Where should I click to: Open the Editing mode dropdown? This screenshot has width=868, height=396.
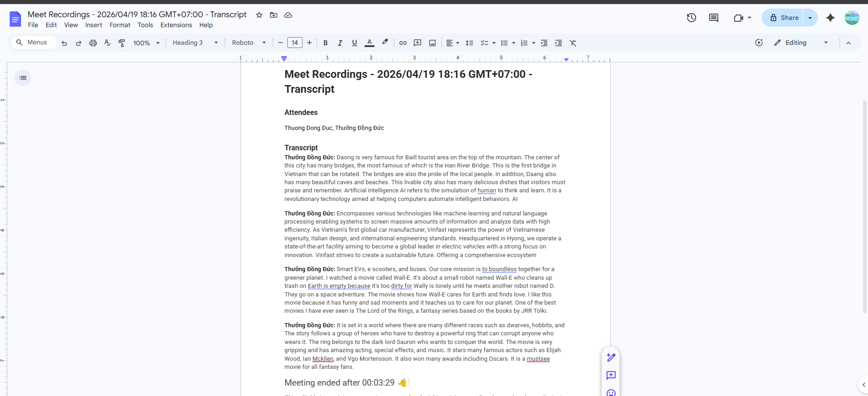(x=801, y=43)
